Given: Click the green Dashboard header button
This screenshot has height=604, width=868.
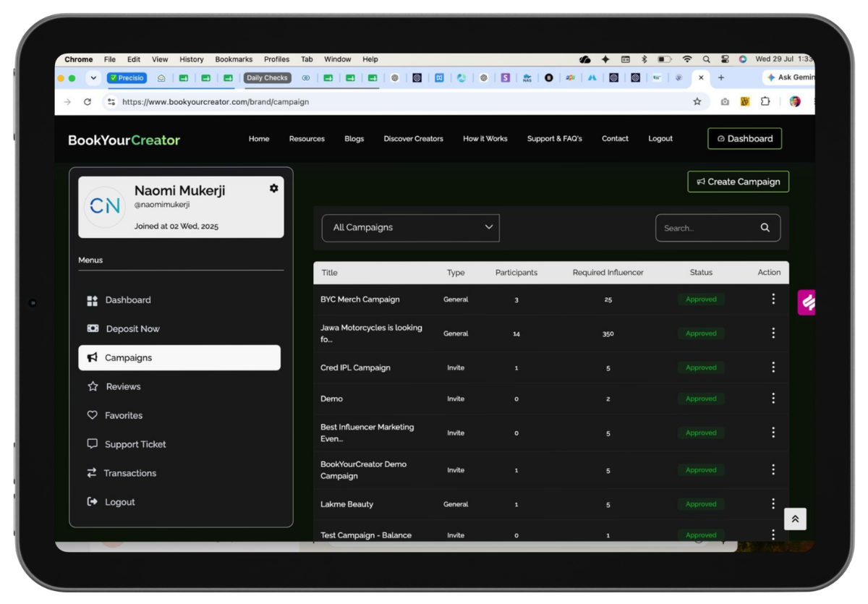Looking at the screenshot, I should point(744,139).
